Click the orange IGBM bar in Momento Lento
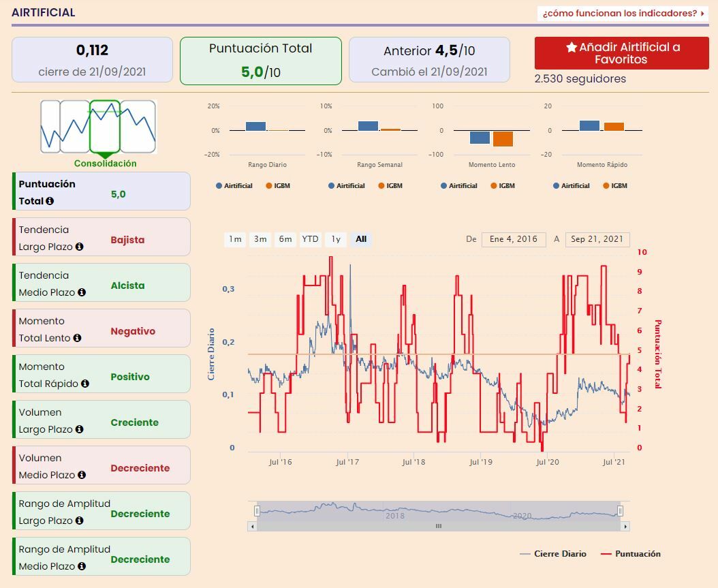Image resolution: width=718 pixels, height=588 pixels. pos(503,139)
